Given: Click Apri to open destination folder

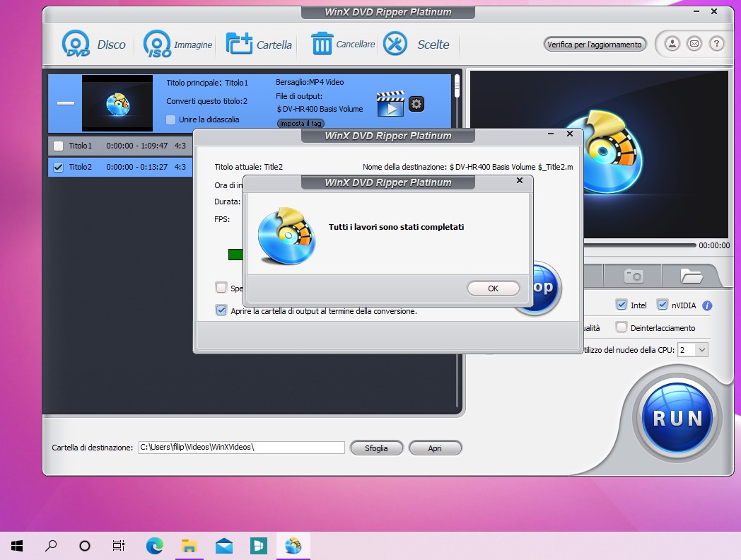Looking at the screenshot, I should [x=435, y=448].
